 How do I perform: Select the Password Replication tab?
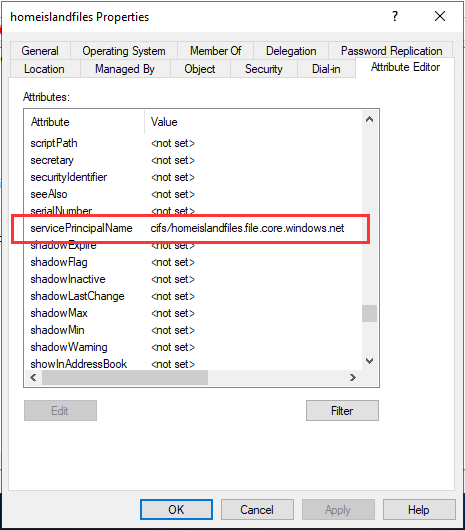click(x=391, y=51)
